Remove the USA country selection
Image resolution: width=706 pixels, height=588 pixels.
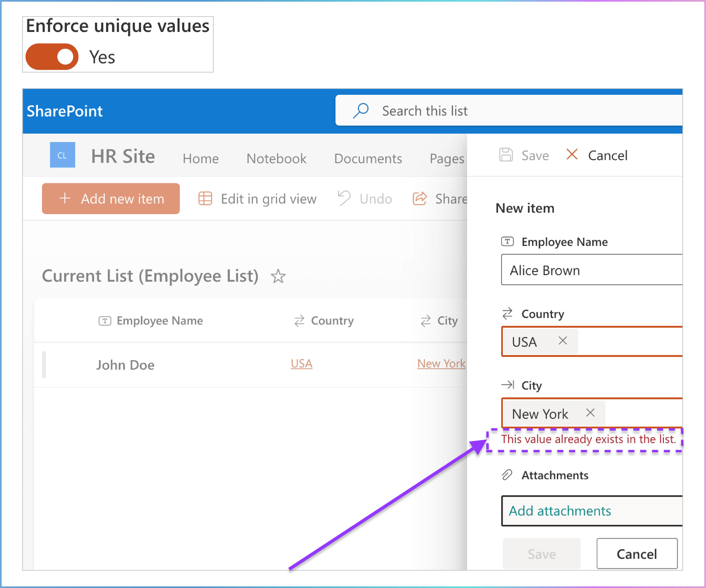tap(563, 341)
